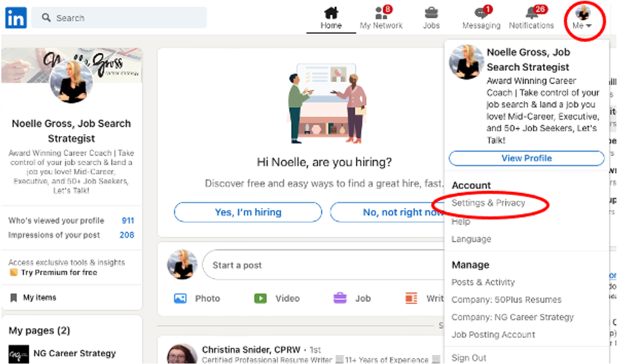617x364 pixels.
Task: Click the Noelle Gross name in the Me dropdown
Action: [528, 60]
